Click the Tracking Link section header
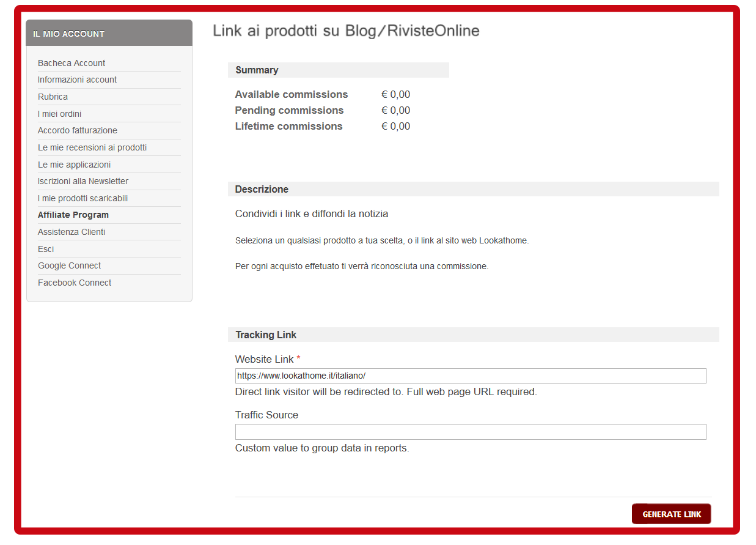The width and height of the screenshot is (756, 545). 266,335
